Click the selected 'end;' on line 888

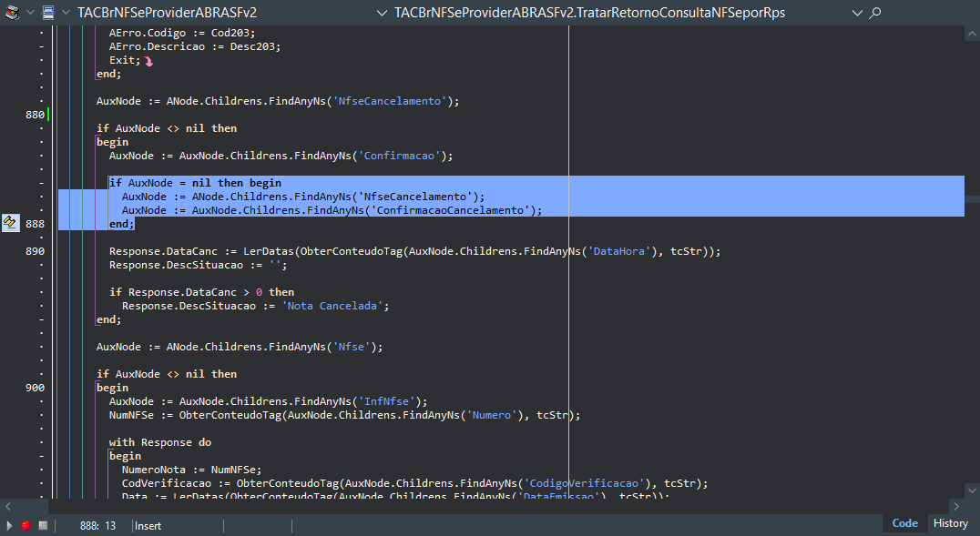click(x=121, y=224)
